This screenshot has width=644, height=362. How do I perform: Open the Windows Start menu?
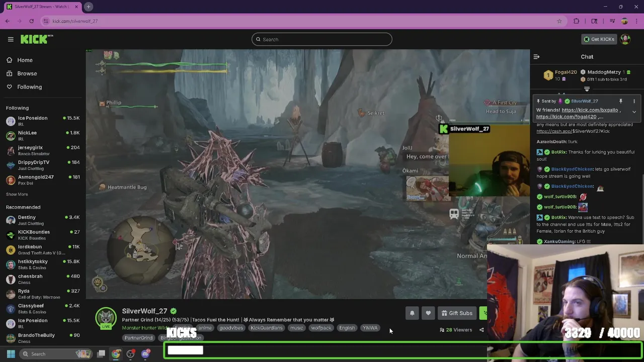11,354
